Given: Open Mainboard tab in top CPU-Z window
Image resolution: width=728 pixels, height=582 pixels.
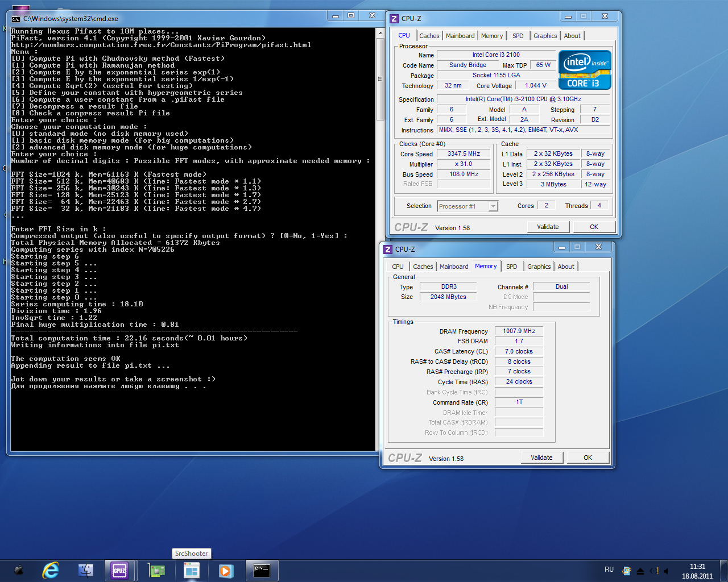Looking at the screenshot, I should pos(460,36).
